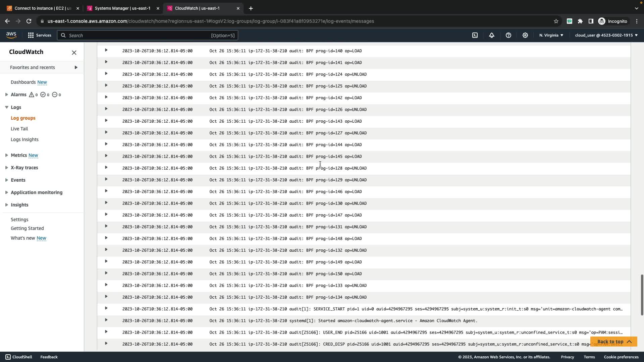Collapse the Logs section in sidebar
Screen dimensions: 644x362
[7, 107]
